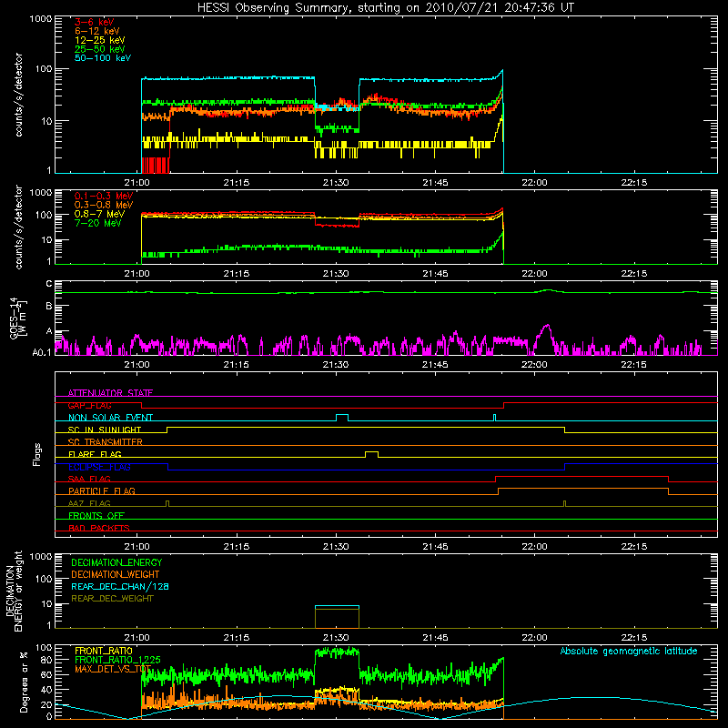Click 21:45 tick under the GOES panel
Image resolution: width=728 pixels, height=728 pixels.
(x=435, y=365)
